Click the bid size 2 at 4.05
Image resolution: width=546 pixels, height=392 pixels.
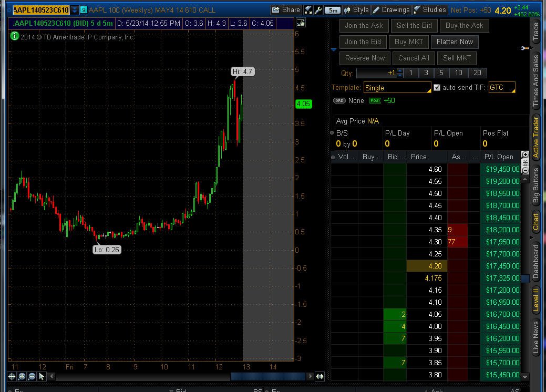395,314
